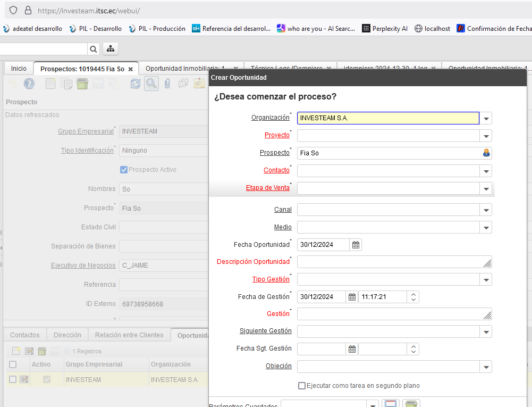Open the Fecha de Gestión calendar picker
The height and width of the screenshot is (407, 532).
[x=352, y=297]
